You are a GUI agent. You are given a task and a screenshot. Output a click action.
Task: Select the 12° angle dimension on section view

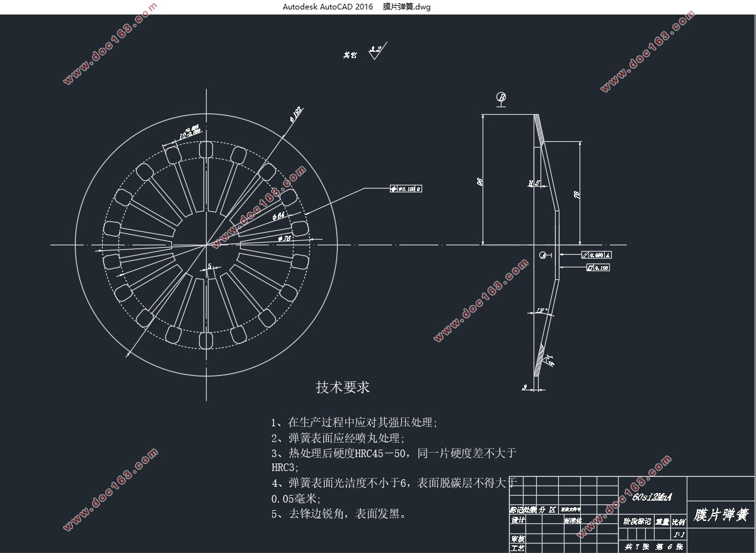[542, 311]
